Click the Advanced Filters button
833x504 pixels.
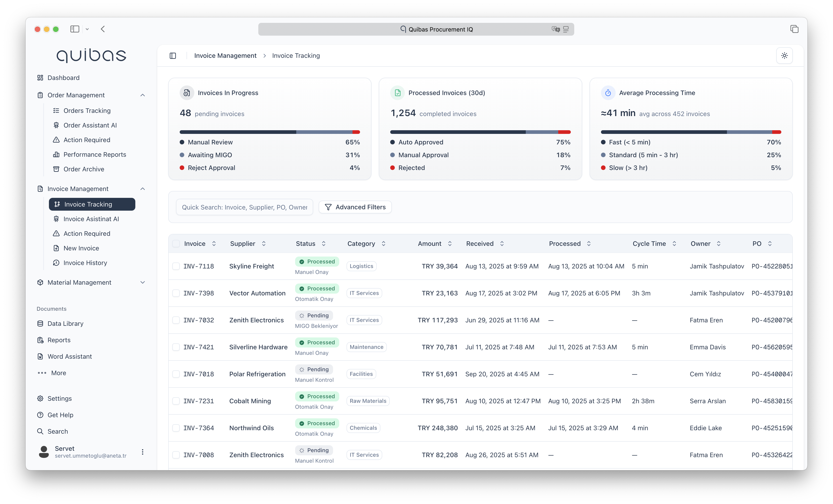(x=355, y=207)
